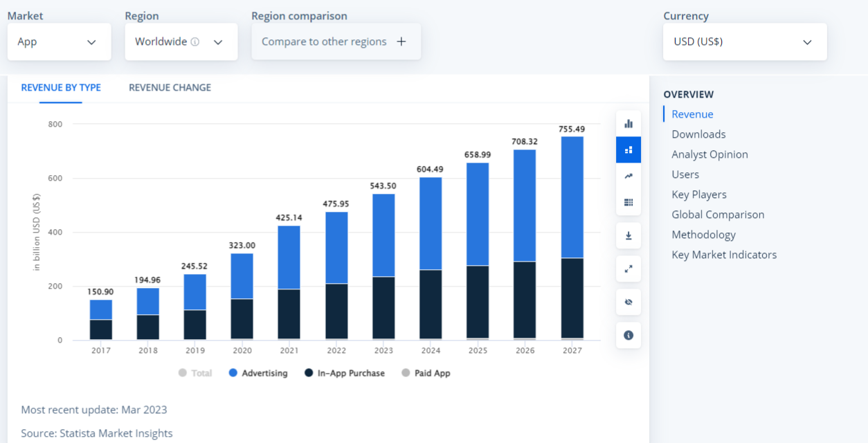Open Currency dropdown set to USD

click(744, 42)
